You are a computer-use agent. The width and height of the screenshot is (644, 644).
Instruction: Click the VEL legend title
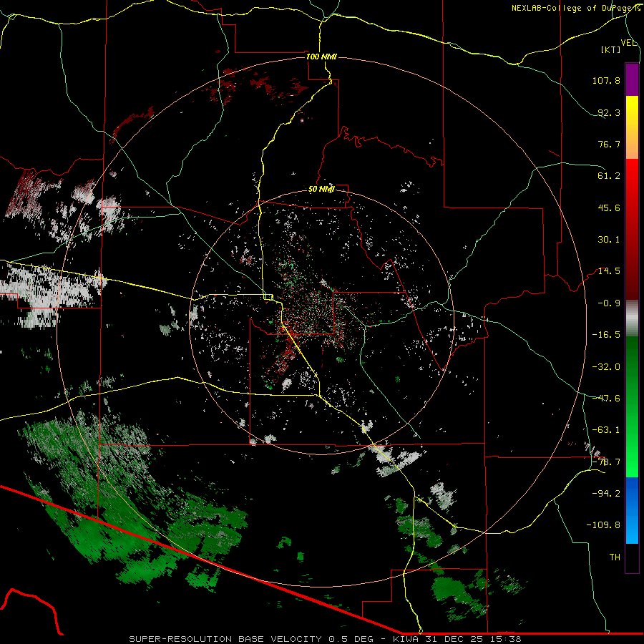coord(629,43)
